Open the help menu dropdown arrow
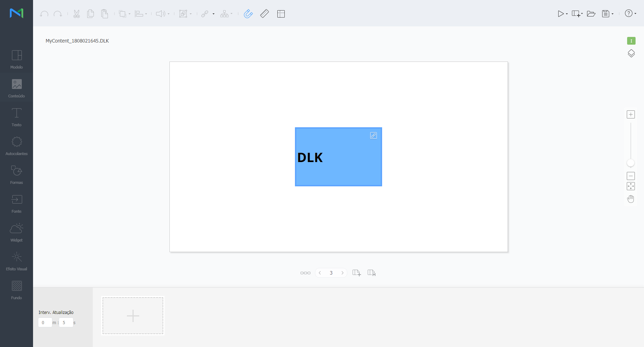The height and width of the screenshot is (347, 644). (x=635, y=14)
